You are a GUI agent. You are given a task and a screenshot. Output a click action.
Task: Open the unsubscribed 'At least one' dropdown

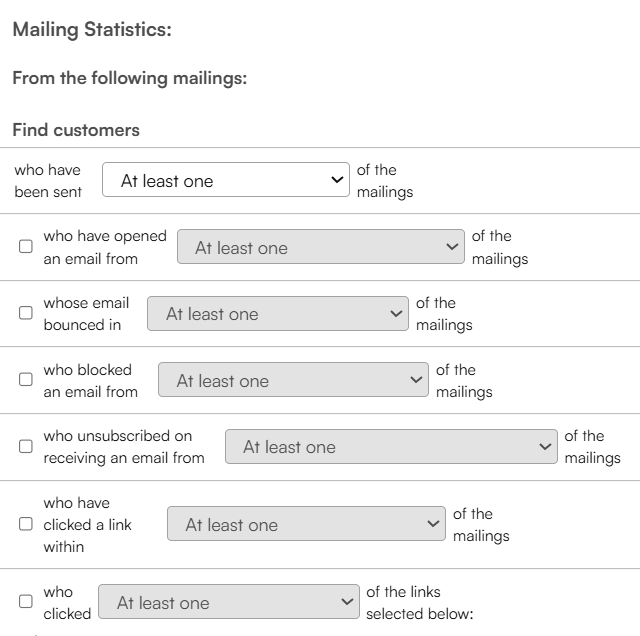pyautogui.click(x=391, y=447)
